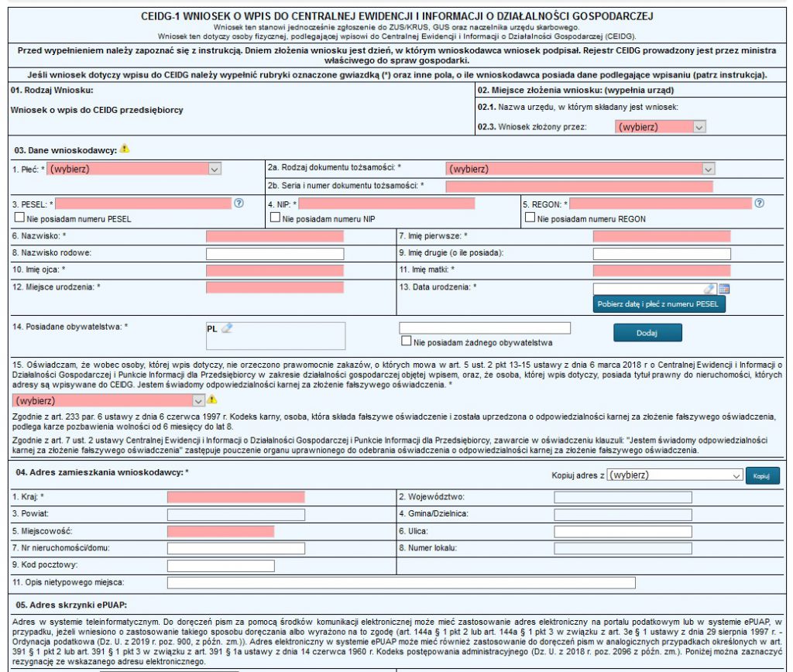Expand 'Rodzaj dokumentu tożsamości' dropdown
This screenshot has height=672, width=793.
coord(580,168)
